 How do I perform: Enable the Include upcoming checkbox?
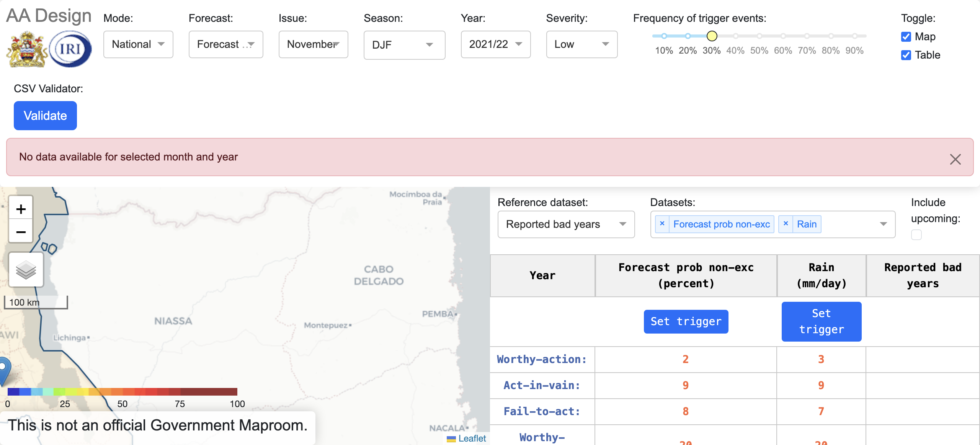916,234
